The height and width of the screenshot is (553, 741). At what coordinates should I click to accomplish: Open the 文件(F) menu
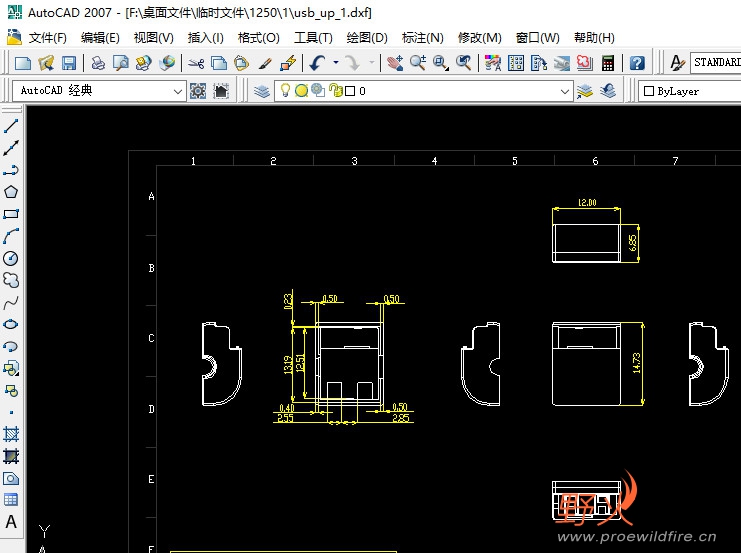click(47, 37)
